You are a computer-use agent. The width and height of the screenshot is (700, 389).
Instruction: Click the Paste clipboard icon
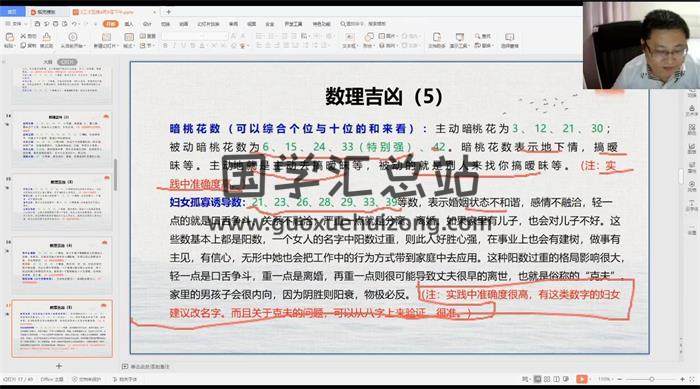9,38
